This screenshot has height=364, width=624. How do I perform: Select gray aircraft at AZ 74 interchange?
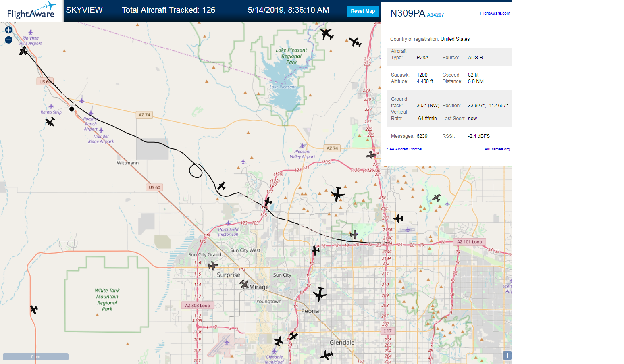[x=371, y=155]
